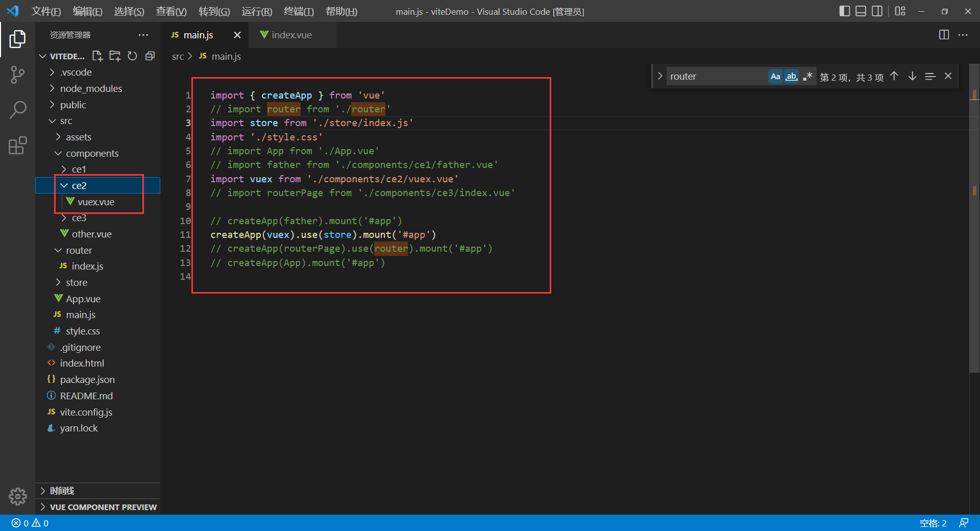980x531 pixels.
Task: Click the src breadcrumb segment
Action: pos(178,56)
